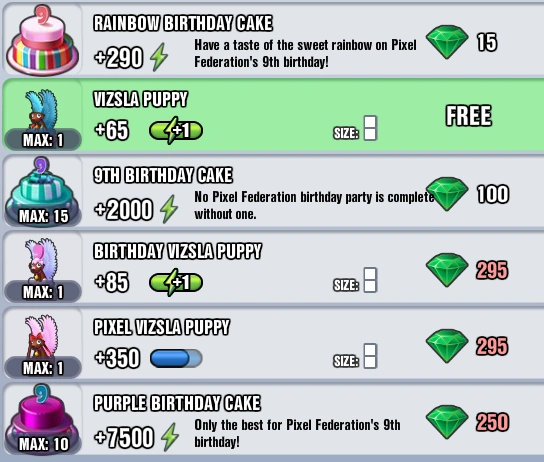The height and width of the screenshot is (462, 544).
Task: Click the FREE price on Vizsla Puppy
Action: (468, 116)
